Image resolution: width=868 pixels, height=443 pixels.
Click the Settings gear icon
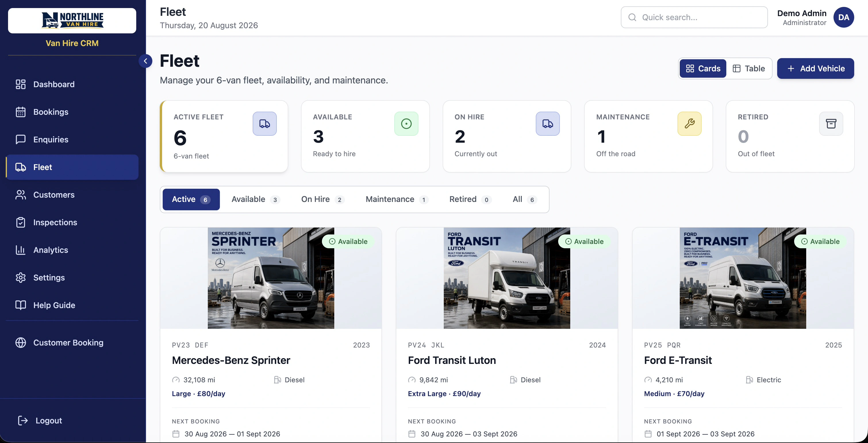pos(21,278)
